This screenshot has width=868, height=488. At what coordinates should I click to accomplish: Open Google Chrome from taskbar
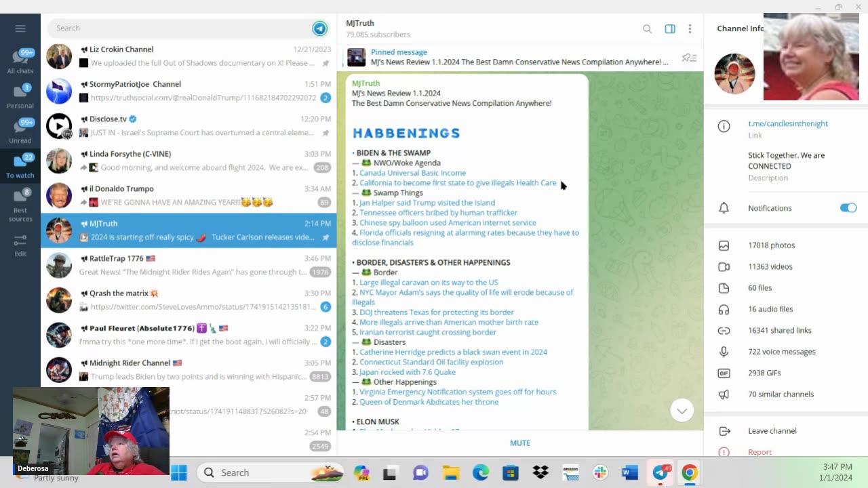coord(690,472)
